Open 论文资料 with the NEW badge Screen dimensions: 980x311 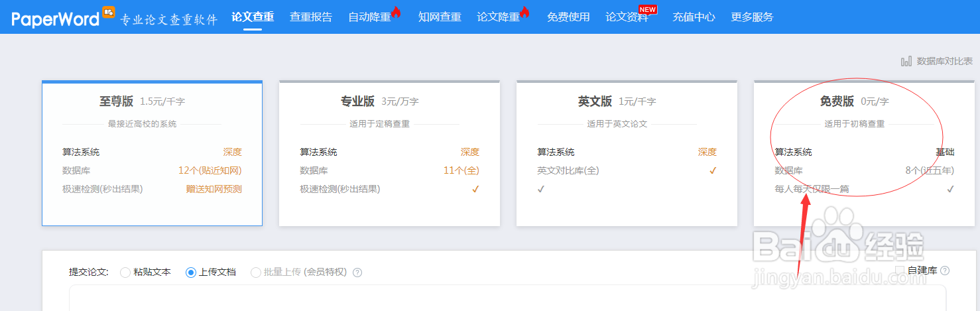[x=627, y=17]
